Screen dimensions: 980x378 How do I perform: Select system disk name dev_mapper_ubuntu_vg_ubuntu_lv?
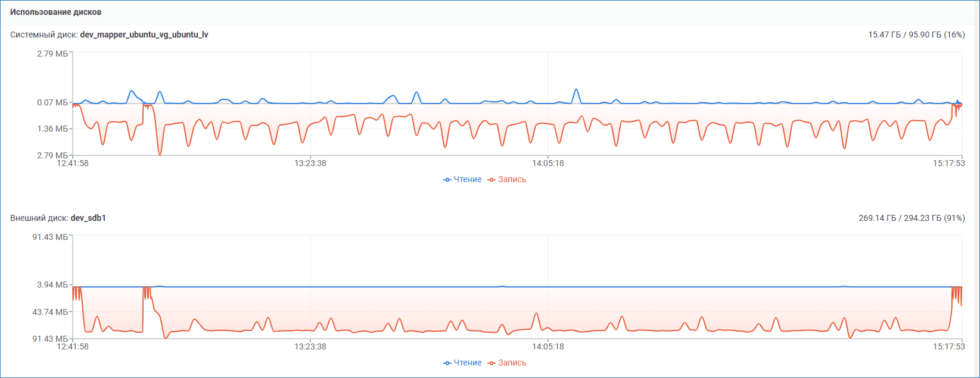(144, 35)
